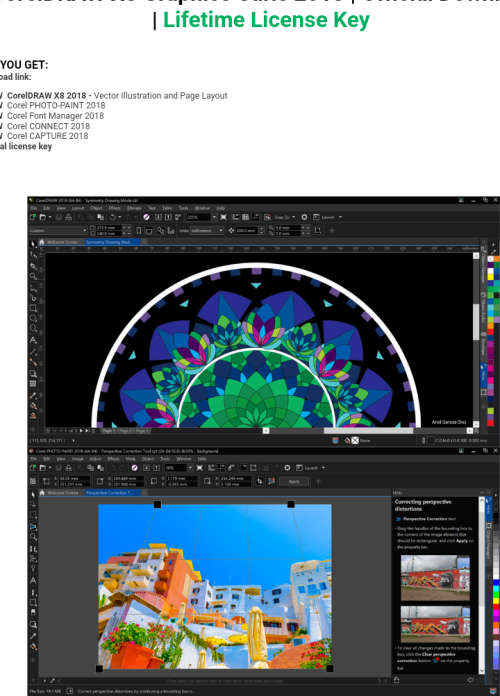Click the lower graffiti thumbnail in Hints docker
The image size is (500, 696).
tap(435, 624)
